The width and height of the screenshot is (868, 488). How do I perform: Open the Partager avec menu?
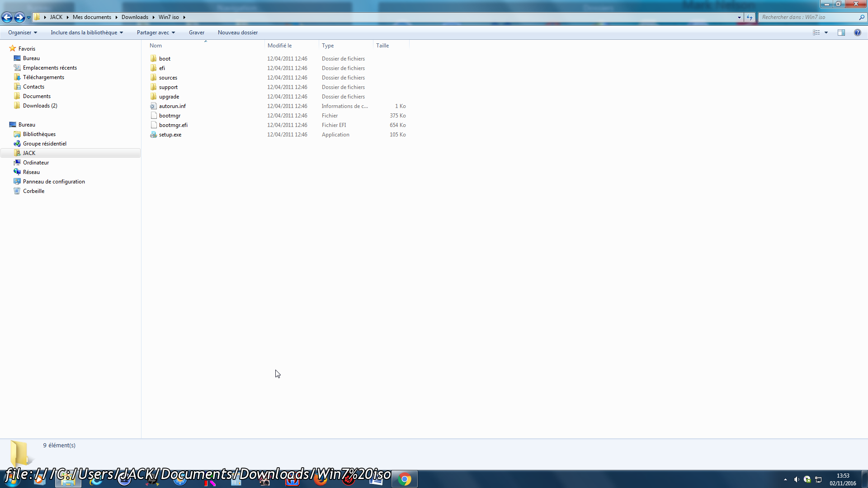point(156,32)
